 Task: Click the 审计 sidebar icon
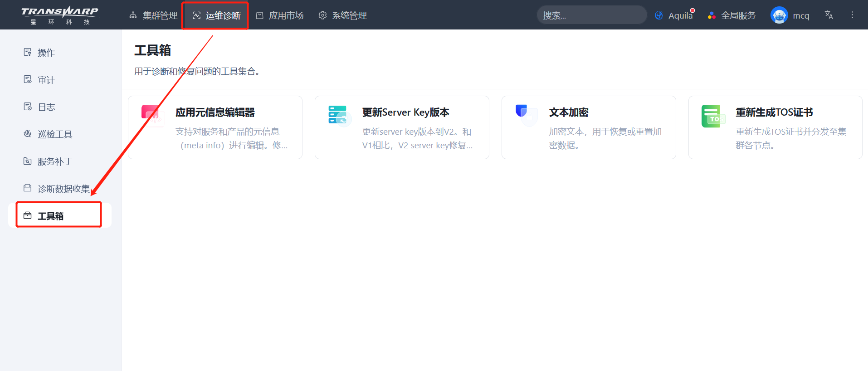(x=28, y=79)
